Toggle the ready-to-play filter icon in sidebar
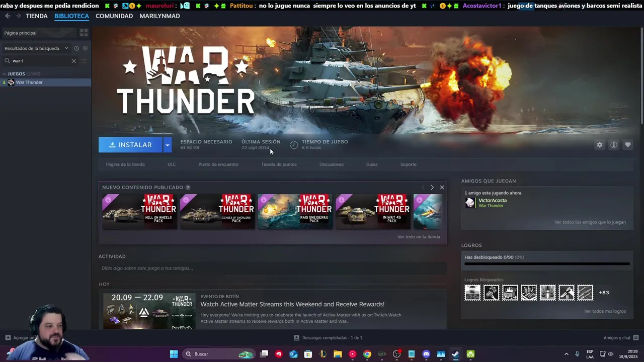 click(x=85, y=48)
